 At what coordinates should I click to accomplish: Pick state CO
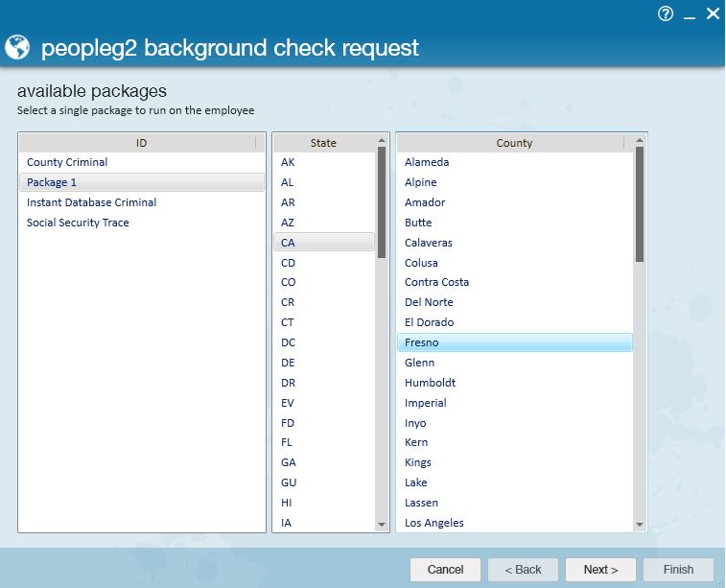[x=323, y=282]
